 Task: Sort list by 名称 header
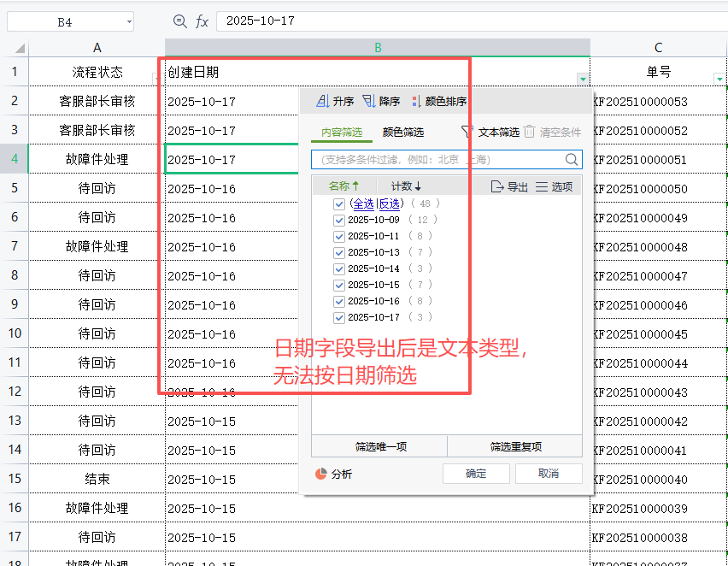(x=343, y=186)
